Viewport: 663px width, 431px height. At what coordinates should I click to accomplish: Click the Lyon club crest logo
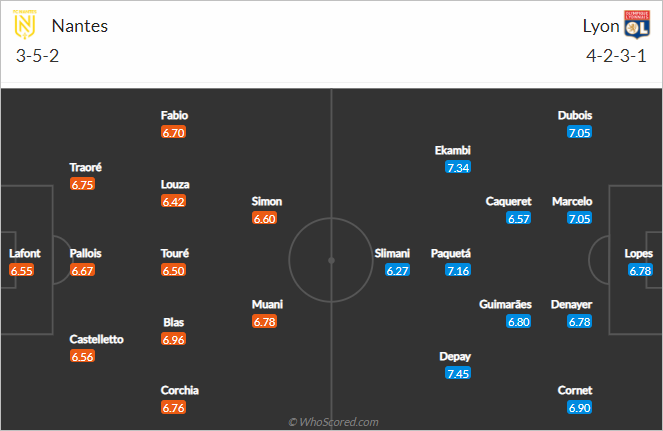coord(637,25)
